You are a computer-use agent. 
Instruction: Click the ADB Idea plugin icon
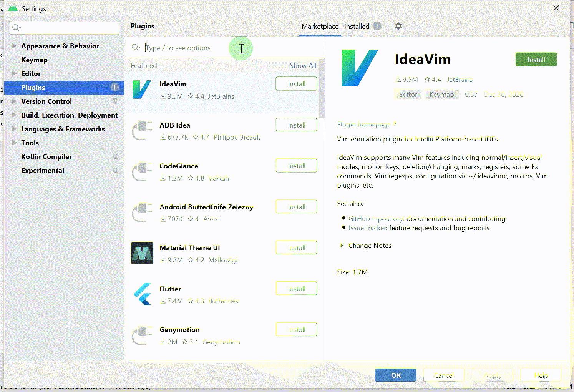[x=142, y=131]
